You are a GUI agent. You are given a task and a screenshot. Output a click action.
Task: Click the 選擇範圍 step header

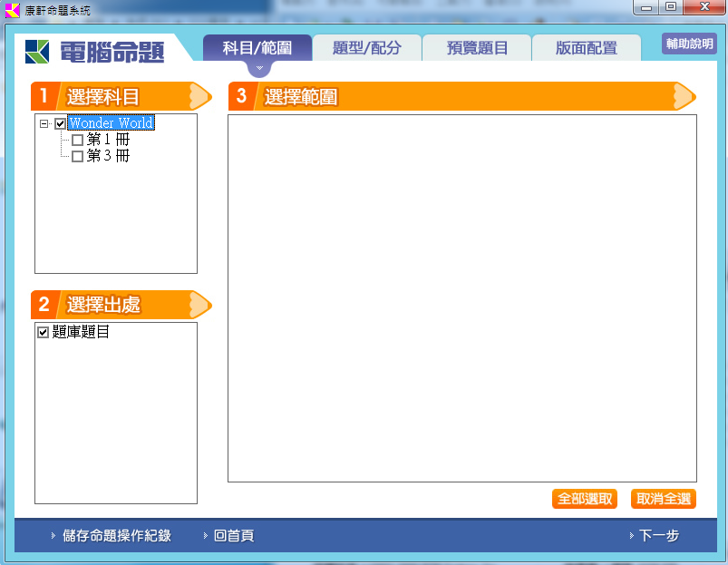point(462,96)
